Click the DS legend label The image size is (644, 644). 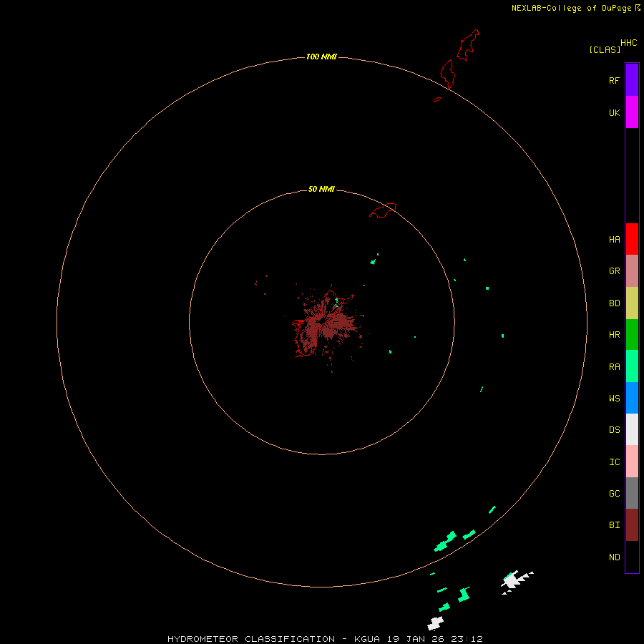[x=614, y=430]
